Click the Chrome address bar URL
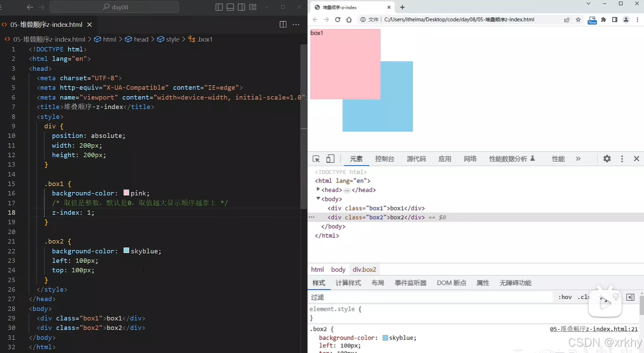The height and width of the screenshot is (353, 644). [x=459, y=20]
